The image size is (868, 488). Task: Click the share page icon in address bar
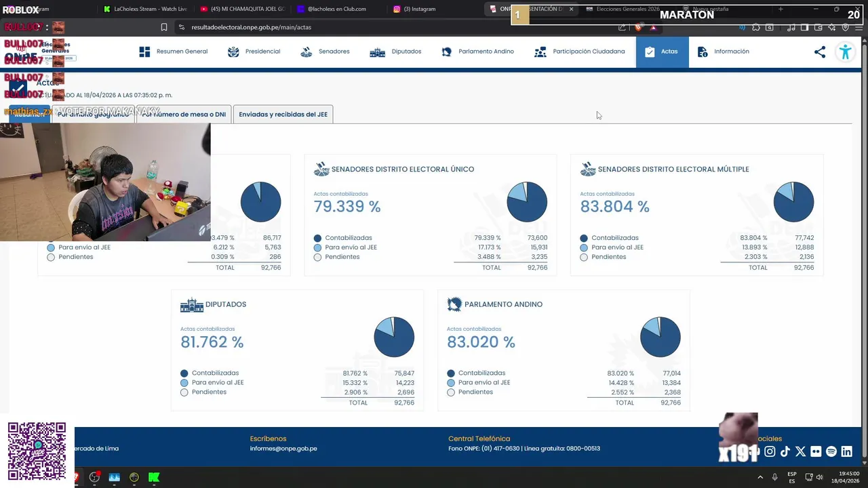(x=623, y=27)
